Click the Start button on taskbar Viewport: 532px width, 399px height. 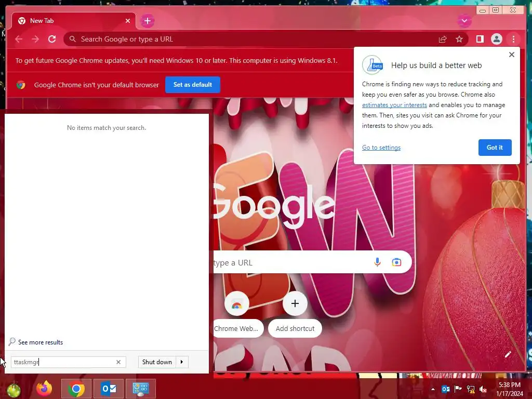[14, 390]
